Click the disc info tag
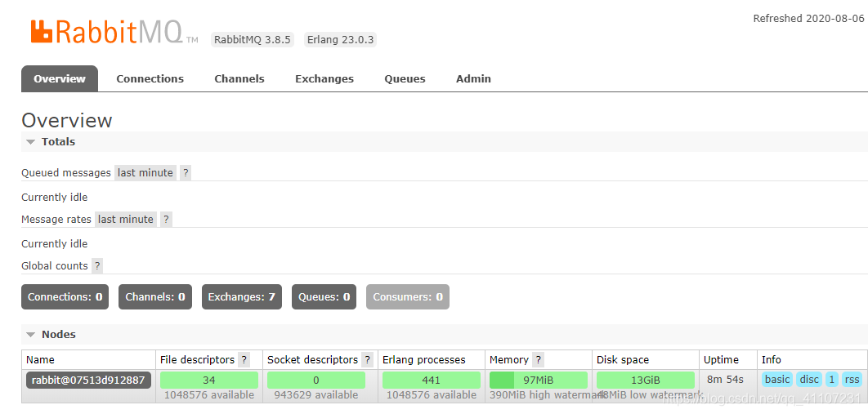The width and height of the screenshot is (868, 414). pos(809,380)
